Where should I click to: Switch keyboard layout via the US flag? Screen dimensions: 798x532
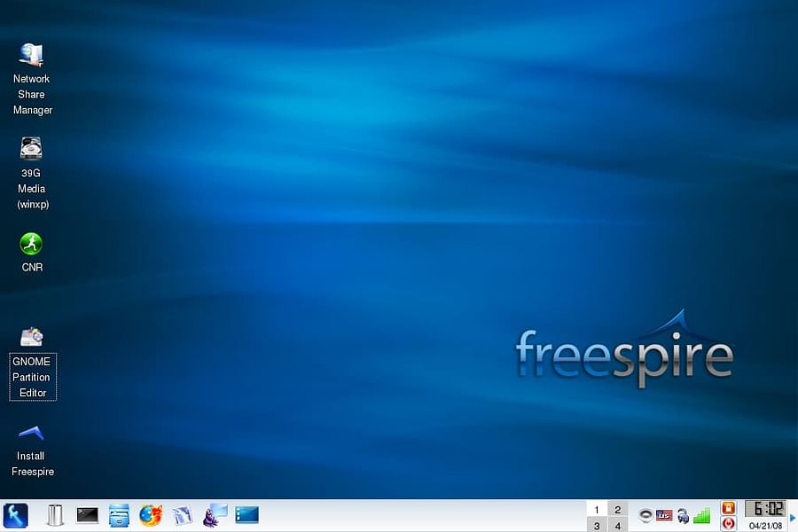(x=663, y=514)
